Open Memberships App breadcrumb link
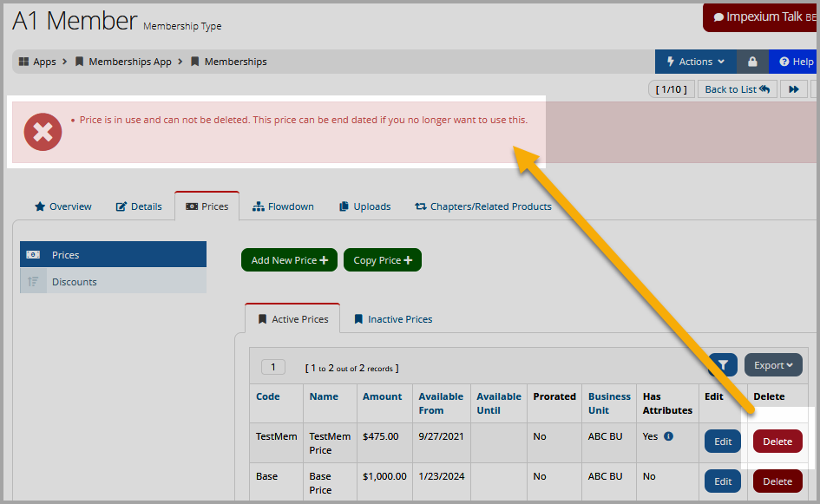 tap(123, 62)
